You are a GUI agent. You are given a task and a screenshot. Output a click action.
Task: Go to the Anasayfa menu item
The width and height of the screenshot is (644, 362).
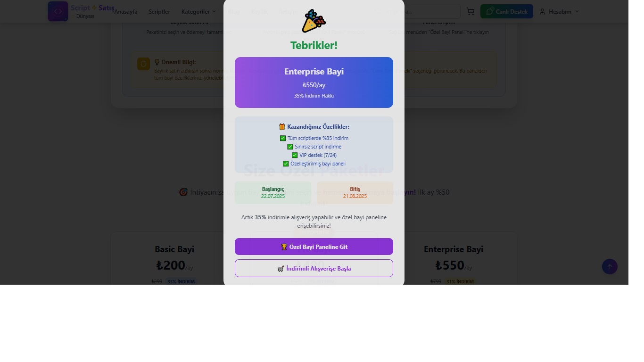coord(126,11)
